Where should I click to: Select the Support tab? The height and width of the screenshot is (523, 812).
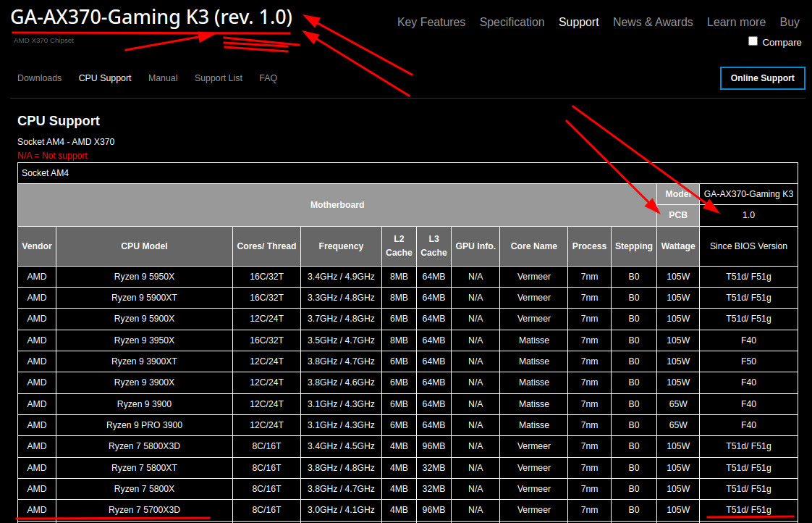578,22
